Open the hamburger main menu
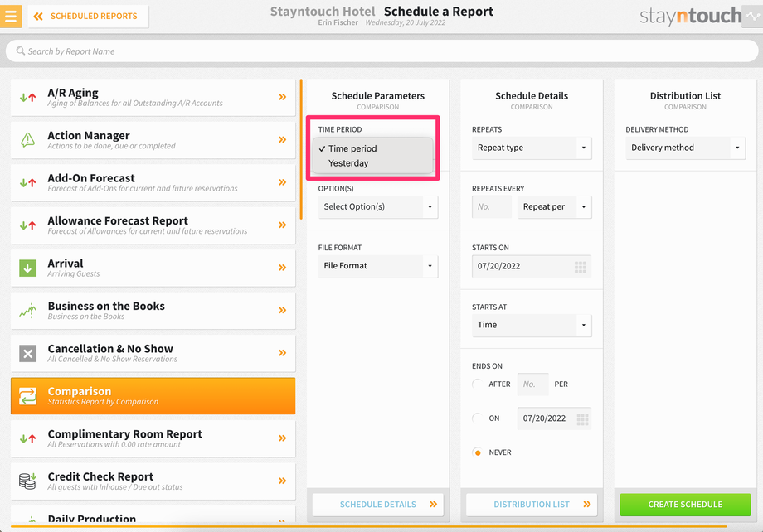The width and height of the screenshot is (763, 532). pos(11,16)
